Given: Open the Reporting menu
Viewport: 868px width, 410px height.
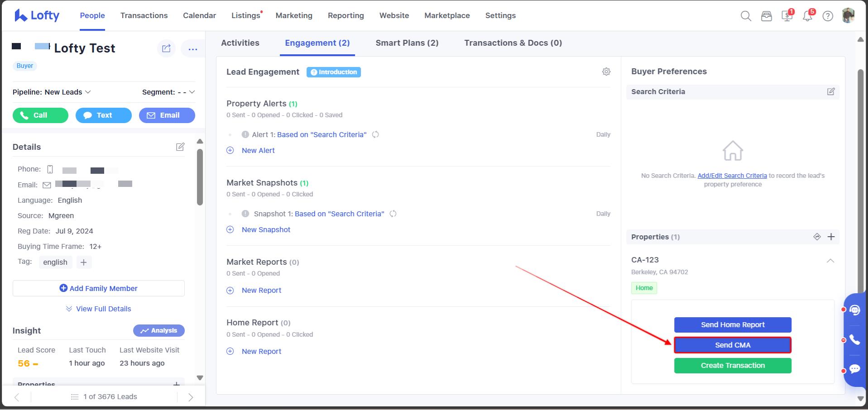Looking at the screenshot, I should click(346, 15).
